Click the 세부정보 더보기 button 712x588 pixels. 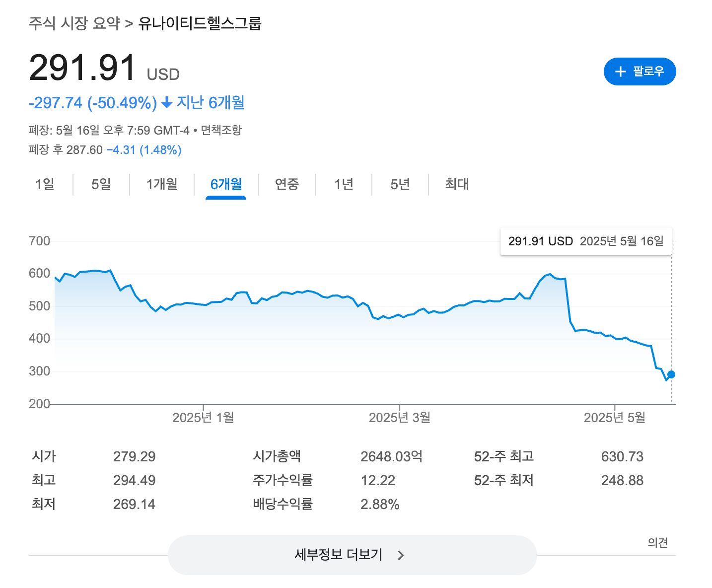pos(352,555)
